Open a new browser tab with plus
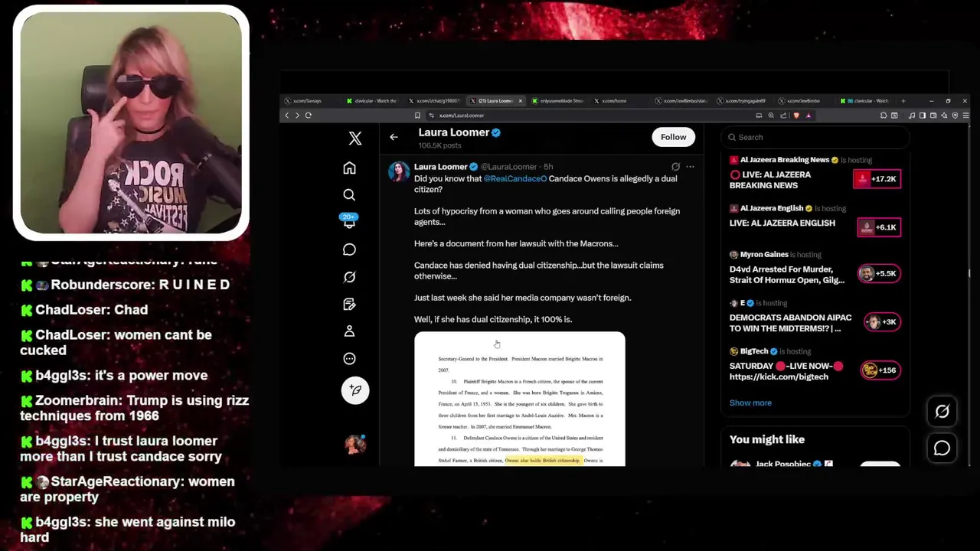Viewport: 980px width, 551px height. pyautogui.click(x=903, y=101)
